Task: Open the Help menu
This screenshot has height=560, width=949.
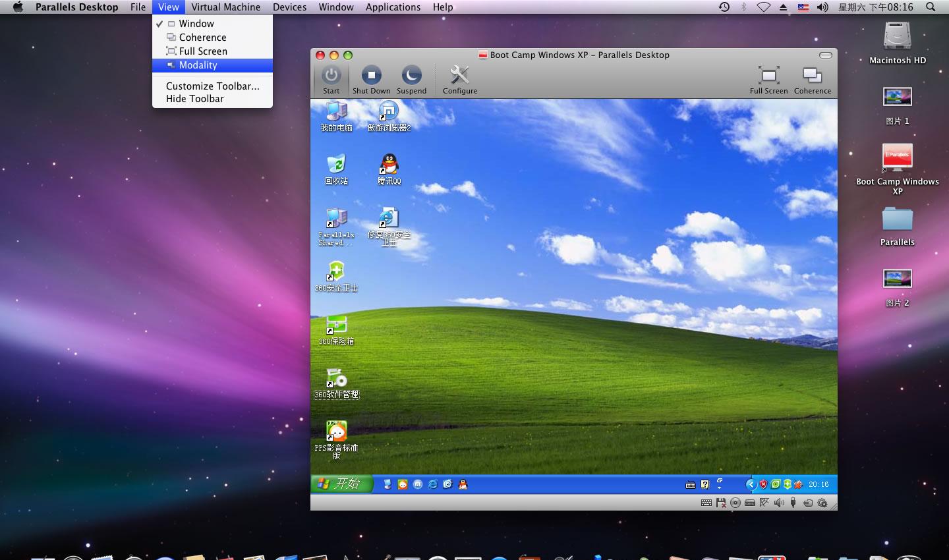Action: (x=443, y=7)
